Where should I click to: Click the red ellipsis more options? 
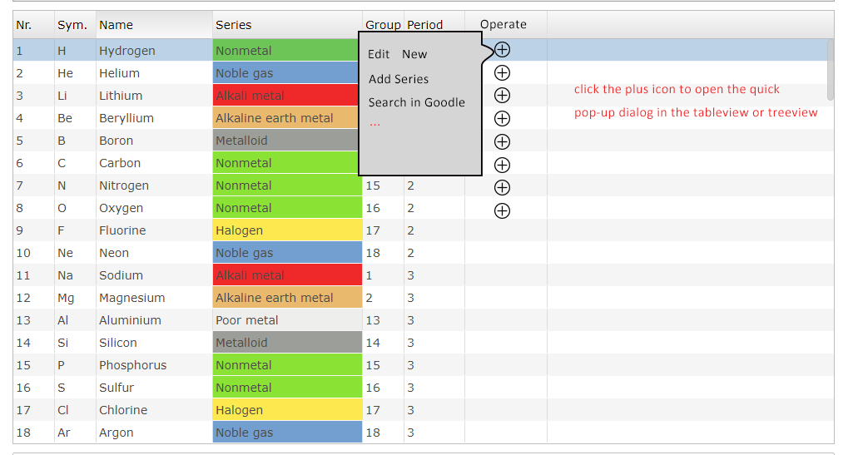[x=374, y=125]
